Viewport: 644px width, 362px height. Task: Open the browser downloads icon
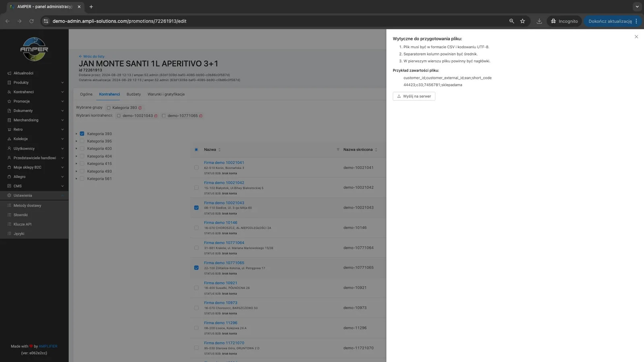click(x=539, y=21)
